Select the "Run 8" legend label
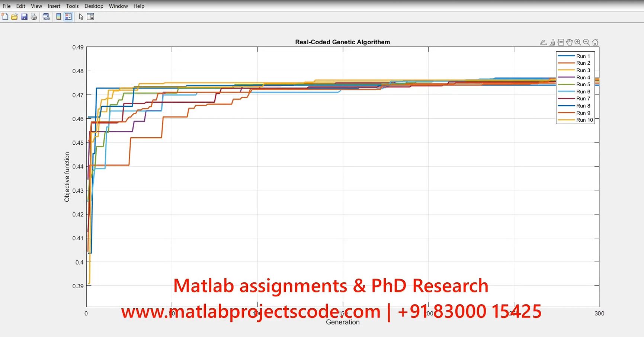Image resolution: width=644 pixels, height=337 pixels. (583, 106)
